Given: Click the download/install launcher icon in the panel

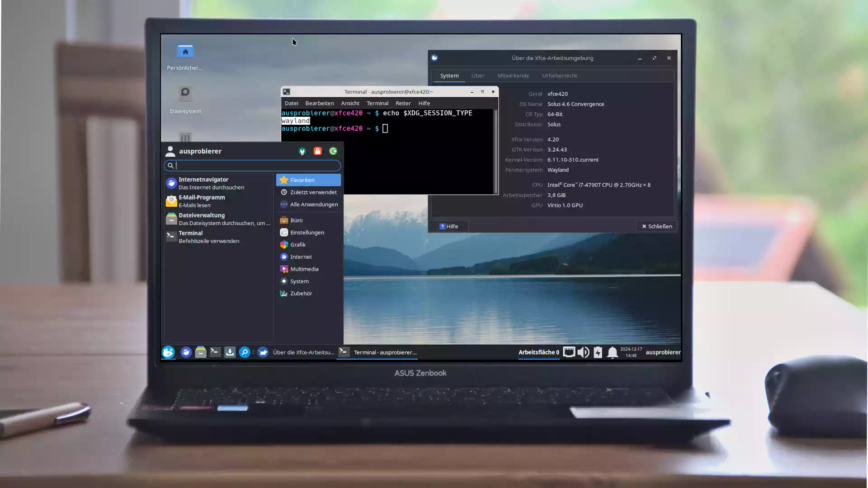Looking at the screenshot, I should pyautogui.click(x=230, y=352).
